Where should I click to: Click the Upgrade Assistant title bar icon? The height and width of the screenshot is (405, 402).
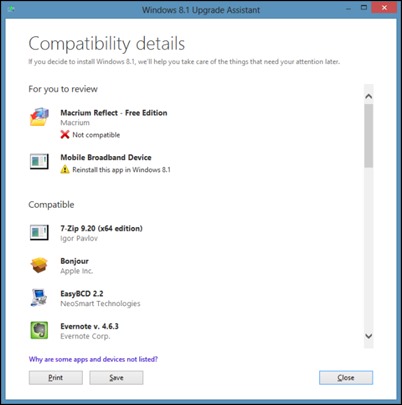click(11, 9)
